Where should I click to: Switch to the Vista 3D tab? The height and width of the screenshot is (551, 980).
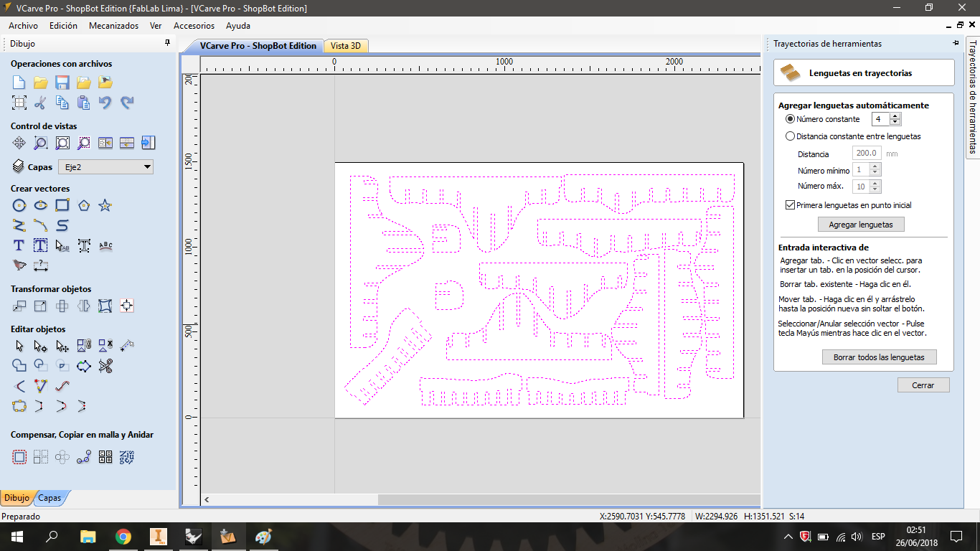tap(345, 46)
